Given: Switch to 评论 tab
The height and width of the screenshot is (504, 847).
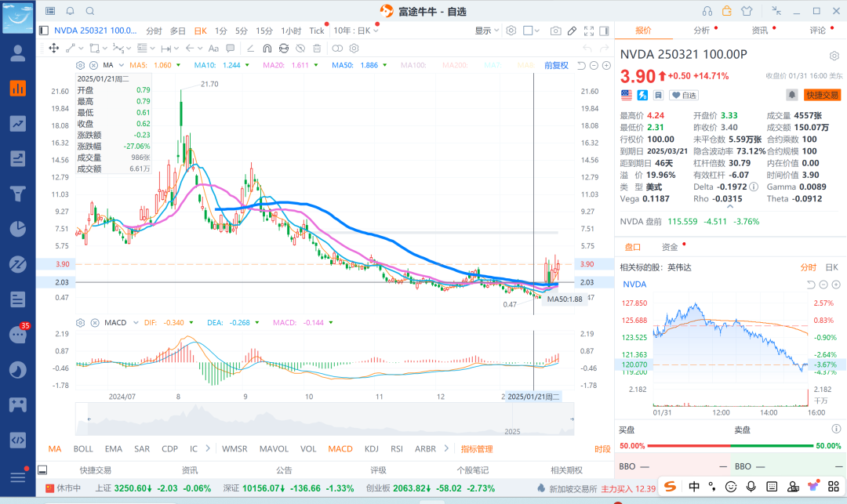Looking at the screenshot, I should [x=817, y=31].
